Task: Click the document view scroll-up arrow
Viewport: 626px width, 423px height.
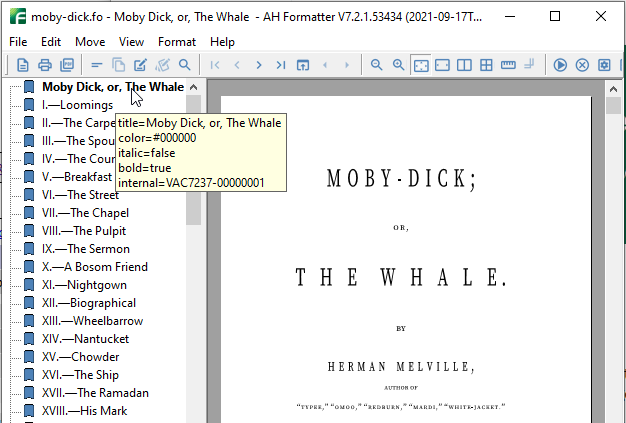Action: tap(613, 89)
